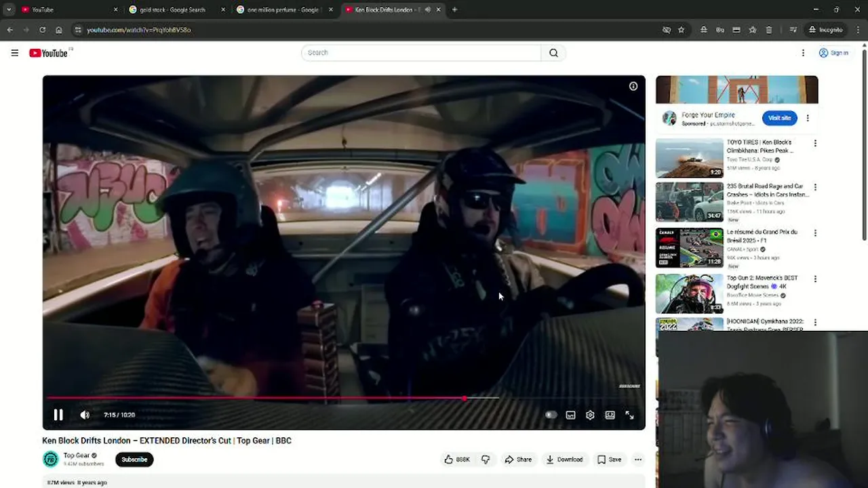Close the gold stock tab
The width and height of the screenshot is (868, 488).
223,9
